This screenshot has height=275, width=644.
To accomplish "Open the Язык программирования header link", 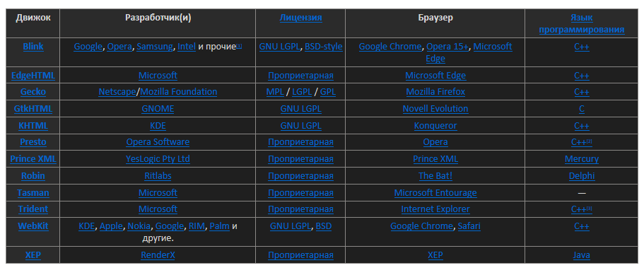I will (582, 24).
